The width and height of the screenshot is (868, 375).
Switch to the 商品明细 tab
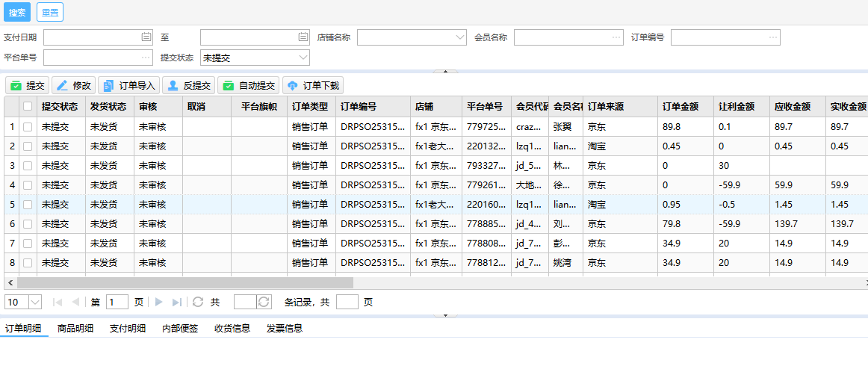[x=75, y=328]
